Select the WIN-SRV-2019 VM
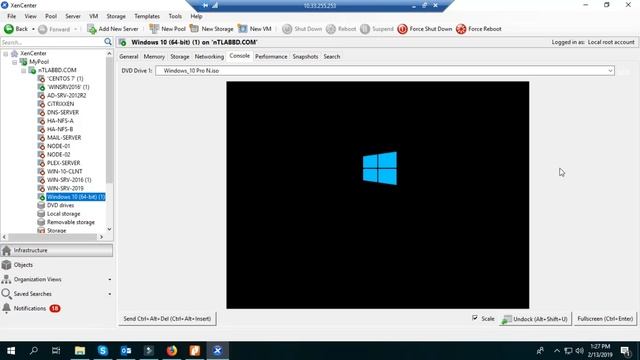 (65, 188)
